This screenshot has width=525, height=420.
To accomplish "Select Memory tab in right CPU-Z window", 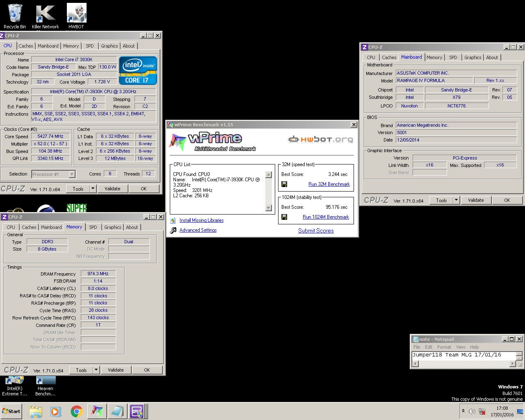I will click(x=434, y=57).
